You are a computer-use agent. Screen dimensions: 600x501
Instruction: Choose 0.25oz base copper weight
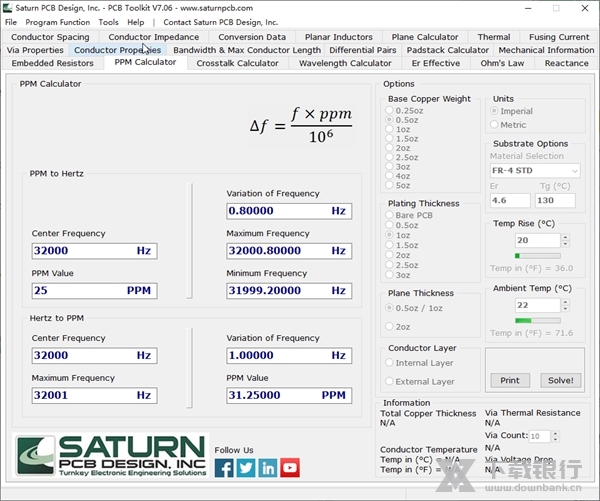[389, 111]
